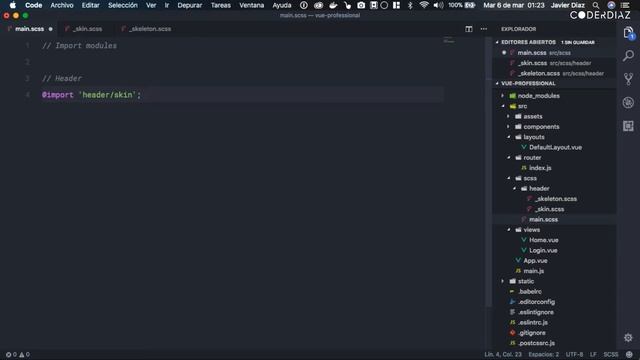The image size is (640, 360).
Task: Switch to the _skeleton.scss tab
Action: coord(150,29)
